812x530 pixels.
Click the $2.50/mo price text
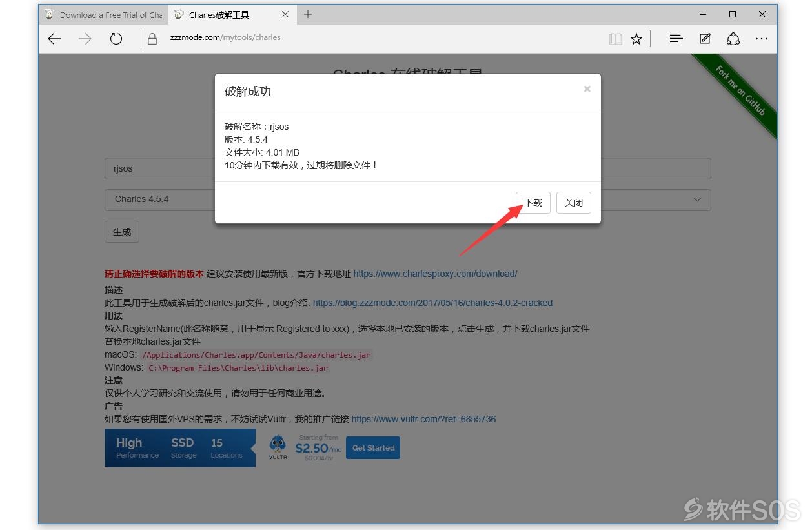pyautogui.click(x=318, y=448)
